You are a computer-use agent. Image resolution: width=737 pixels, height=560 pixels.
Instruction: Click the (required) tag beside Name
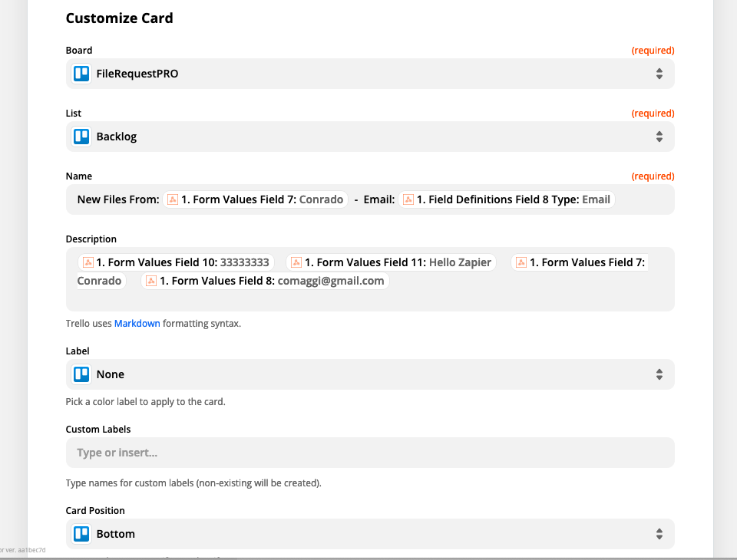[x=653, y=176]
